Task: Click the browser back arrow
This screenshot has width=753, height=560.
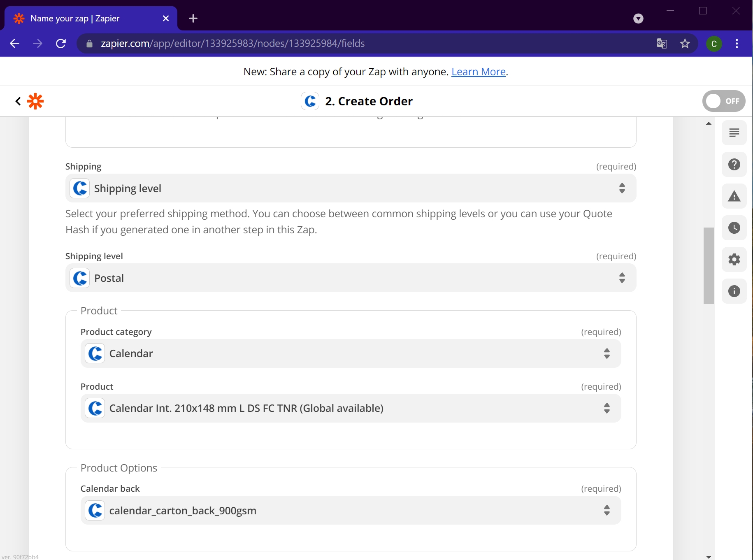Action: click(14, 44)
